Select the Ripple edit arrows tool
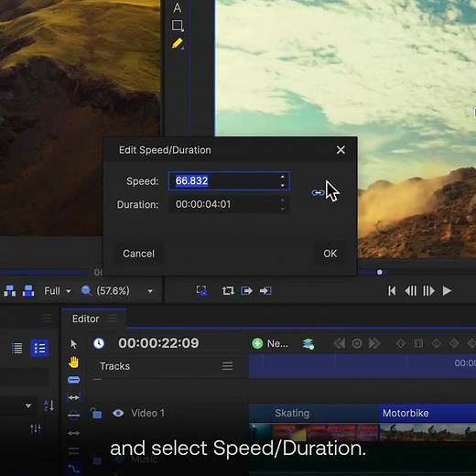The image size is (476, 476). (x=73, y=433)
